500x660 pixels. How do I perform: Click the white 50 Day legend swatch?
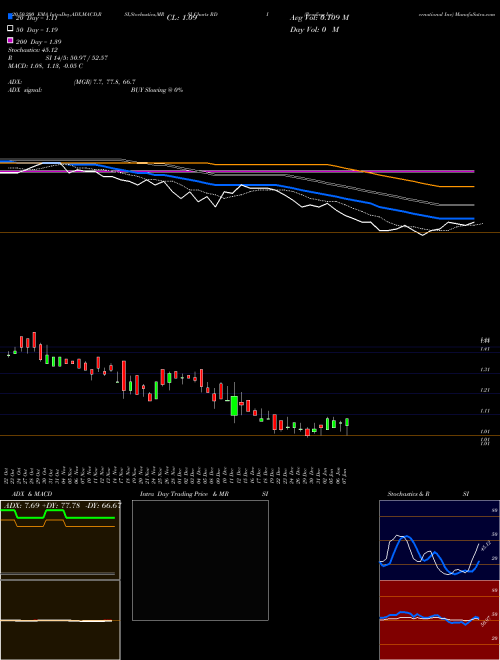[x=10, y=29]
